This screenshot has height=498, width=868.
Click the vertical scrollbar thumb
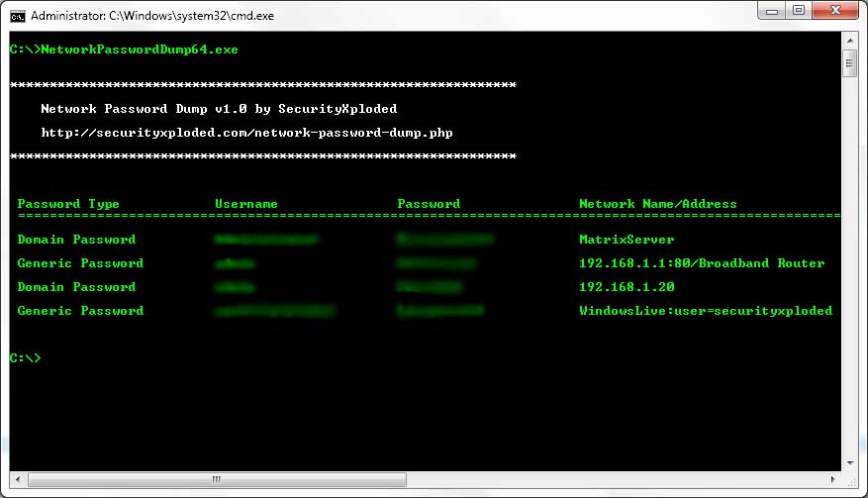[x=849, y=65]
